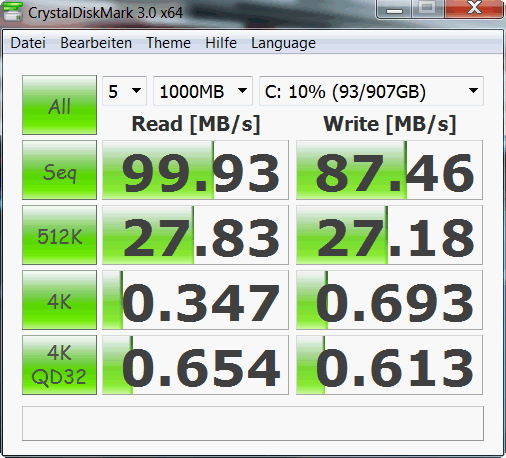The width and height of the screenshot is (506, 458).
Task: Click the Seq read result 99.93
Action: 195,170
